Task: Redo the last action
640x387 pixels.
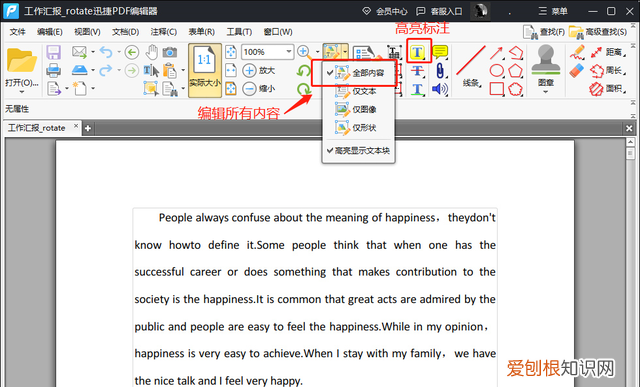Action: point(106,70)
